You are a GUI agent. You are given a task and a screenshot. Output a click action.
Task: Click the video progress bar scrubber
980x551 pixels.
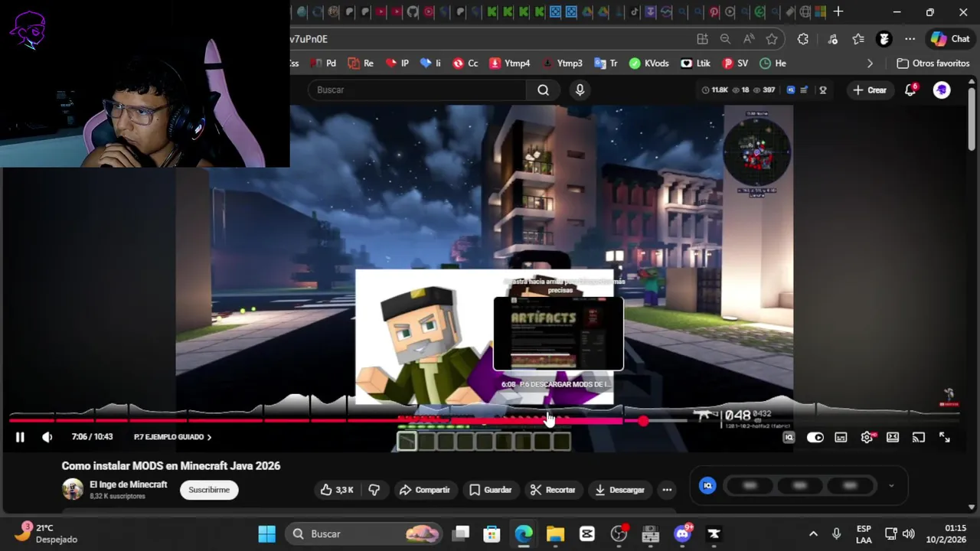tap(643, 421)
